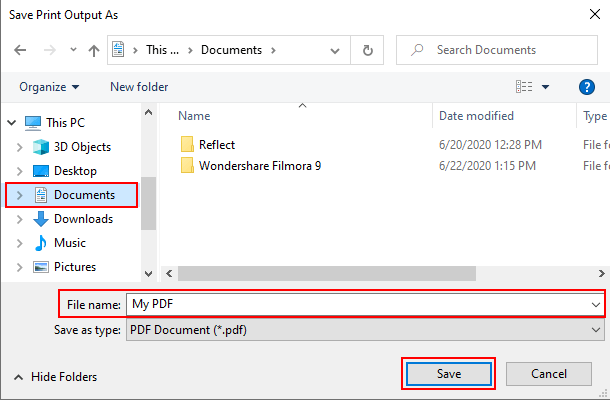Sort by the Type column header
Screen dimensions: 610x400
tap(595, 116)
